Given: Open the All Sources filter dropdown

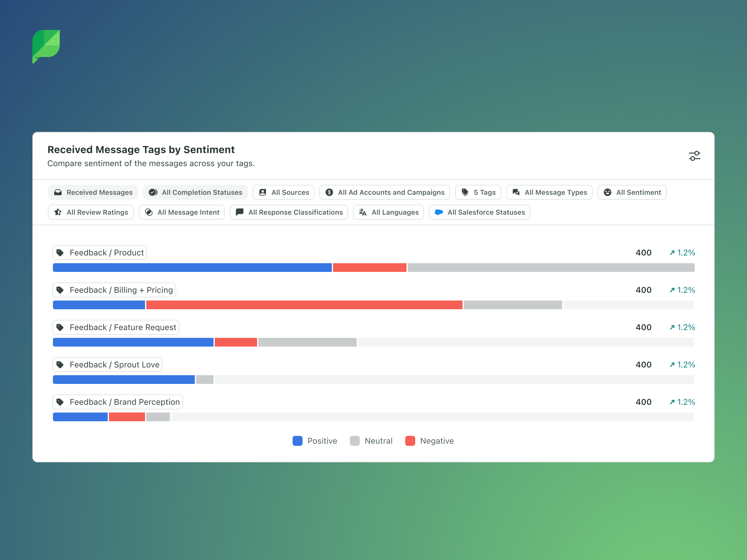Looking at the screenshot, I should click(284, 192).
